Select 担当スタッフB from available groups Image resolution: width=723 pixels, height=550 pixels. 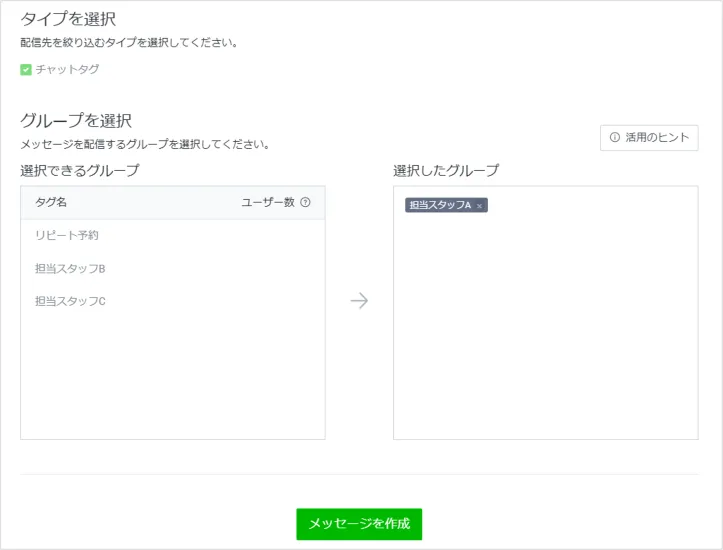click(71, 268)
